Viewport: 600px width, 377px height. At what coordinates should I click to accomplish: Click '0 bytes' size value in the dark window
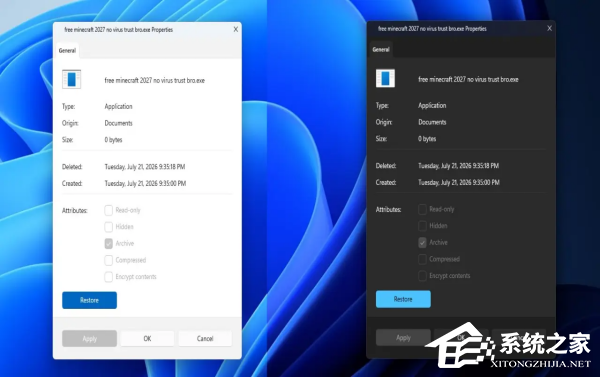pyautogui.click(x=427, y=139)
